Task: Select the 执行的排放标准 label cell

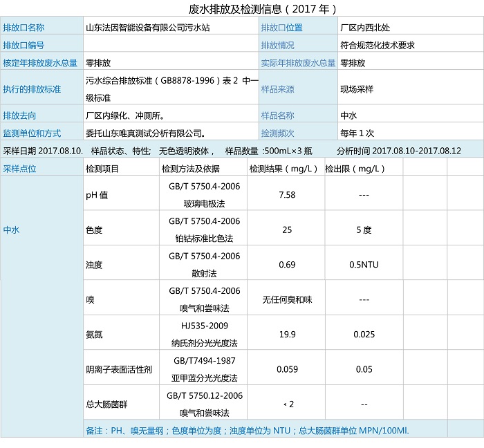Action: point(32,89)
